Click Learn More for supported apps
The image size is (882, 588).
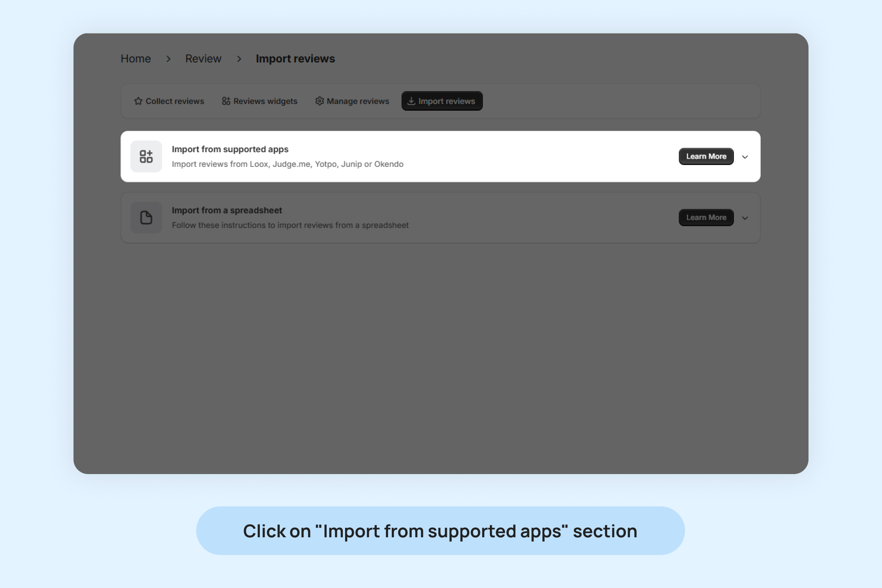point(706,157)
